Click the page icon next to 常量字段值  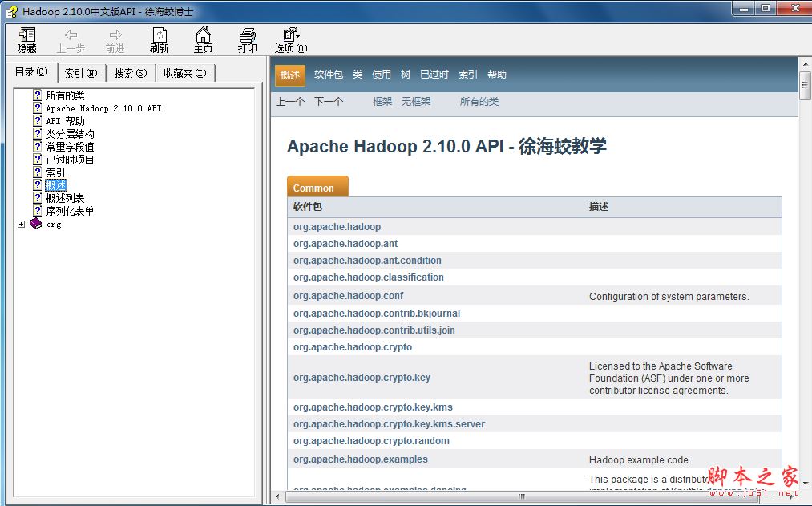point(38,147)
